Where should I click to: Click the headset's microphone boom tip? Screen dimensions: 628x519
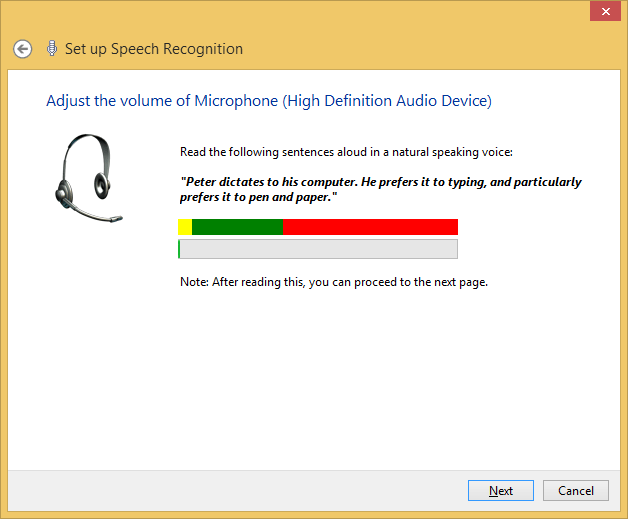tap(117, 218)
